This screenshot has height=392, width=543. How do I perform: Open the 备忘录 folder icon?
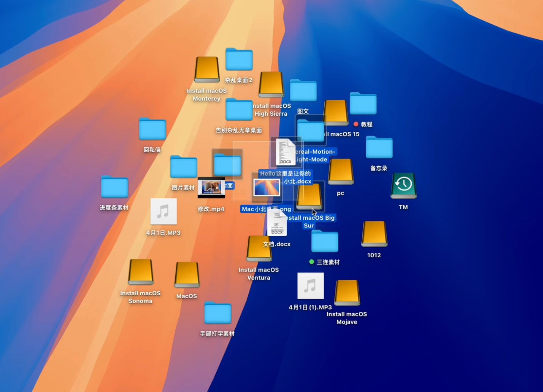[x=379, y=147]
